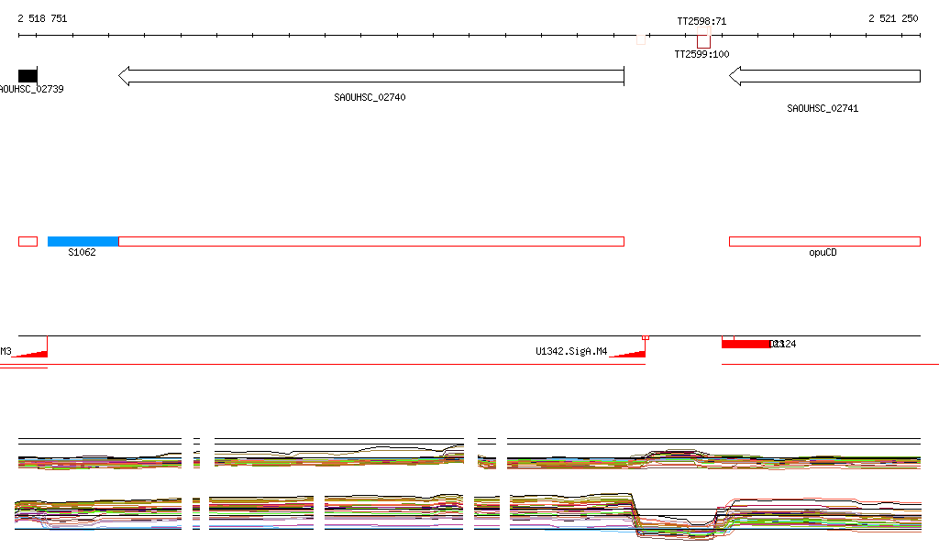This screenshot has height=560, width=939.
Task: Click the faint pink box on the ruler
Action: coord(641,39)
